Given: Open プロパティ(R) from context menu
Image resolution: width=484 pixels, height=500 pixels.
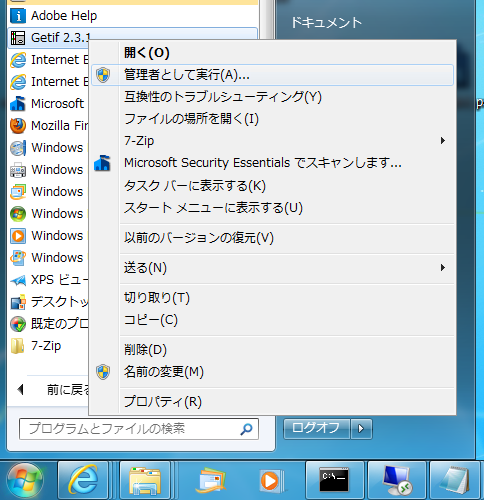Looking at the screenshot, I should pos(272,402).
